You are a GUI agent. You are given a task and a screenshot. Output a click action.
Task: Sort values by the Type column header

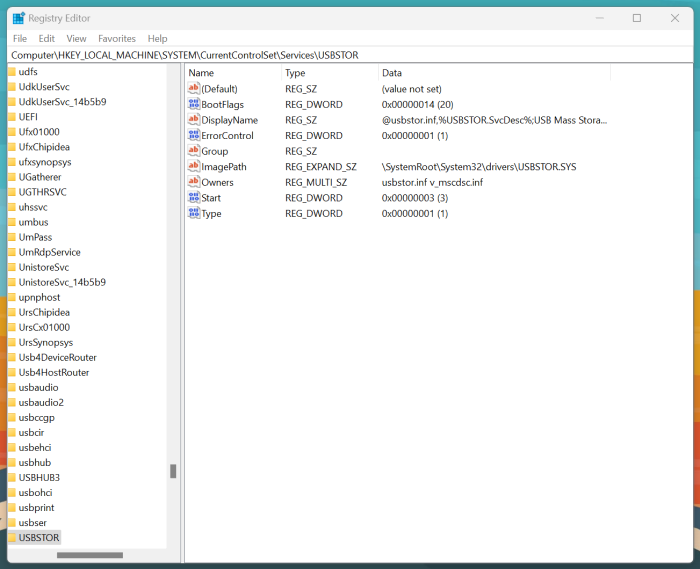330,73
